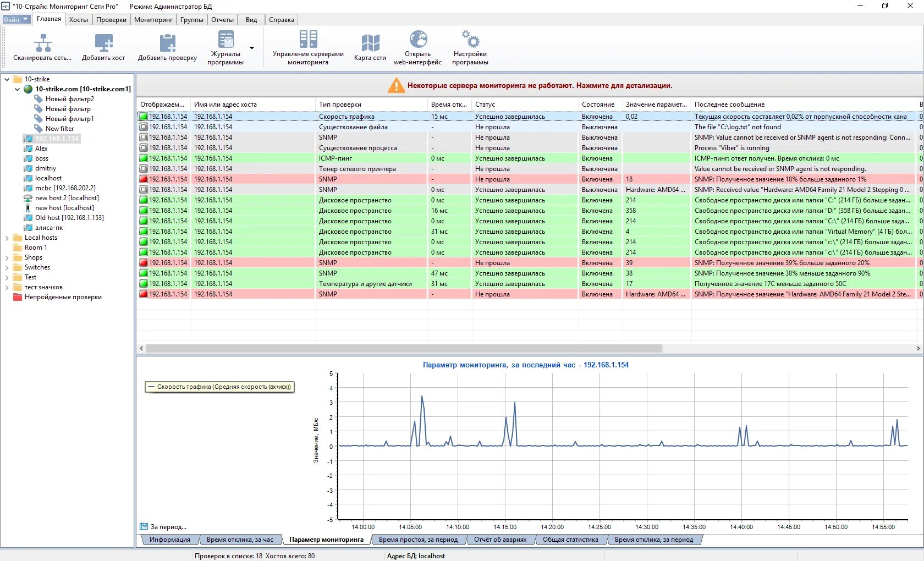Screen dimensions: 924x561
Task: Click the Скорость трафика chart legend
Action: point(219,387)
